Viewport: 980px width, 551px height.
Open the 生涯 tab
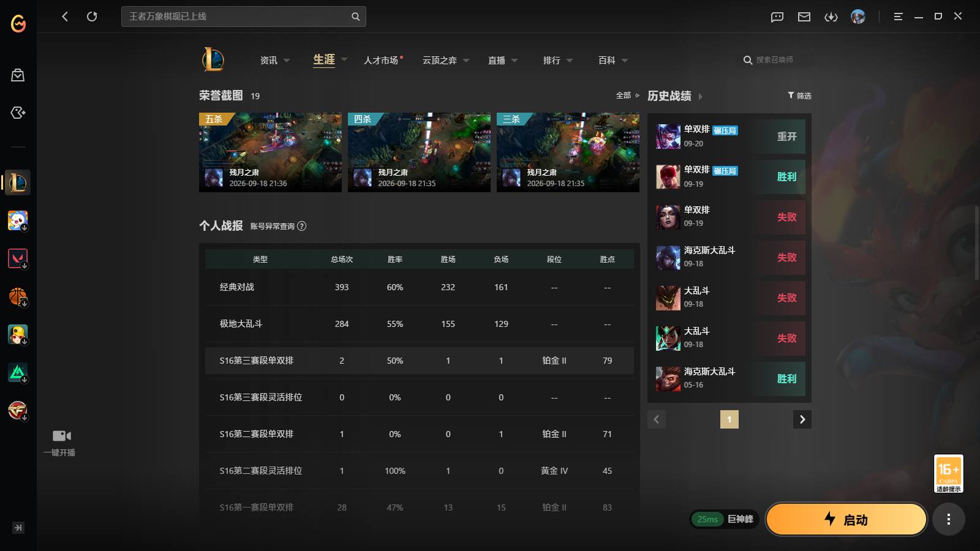(x=324, y=59)
